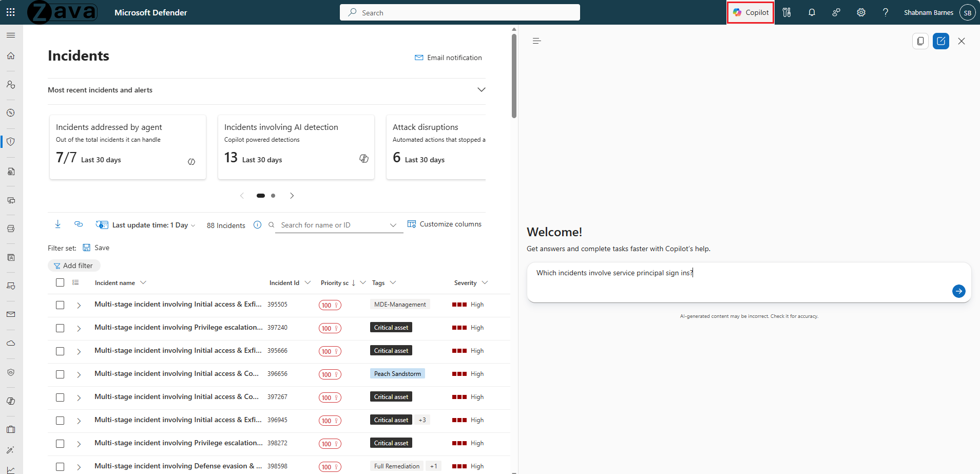
Task: Open the Copilot pane menu icon
Action: (x=537, y=41)
